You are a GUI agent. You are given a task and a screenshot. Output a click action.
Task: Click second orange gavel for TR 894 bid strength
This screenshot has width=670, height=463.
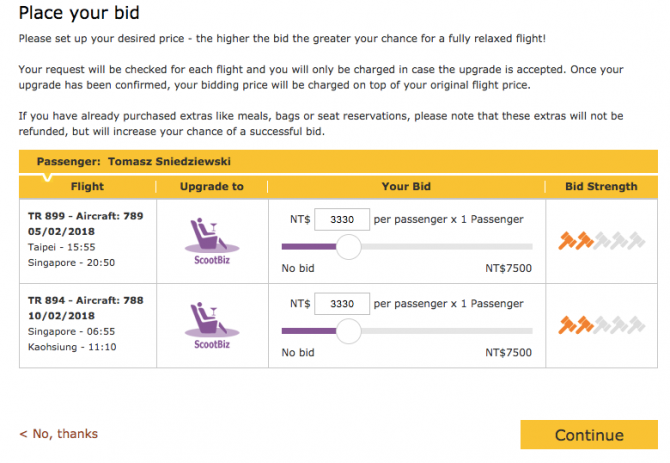pyautogui.click(x=585, y=325)
